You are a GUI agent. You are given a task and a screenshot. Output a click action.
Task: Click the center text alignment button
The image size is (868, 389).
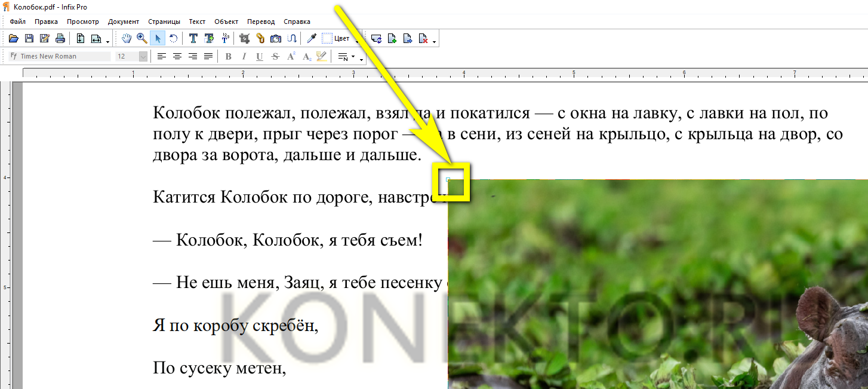pyautogui.click(x=177, y=57)
